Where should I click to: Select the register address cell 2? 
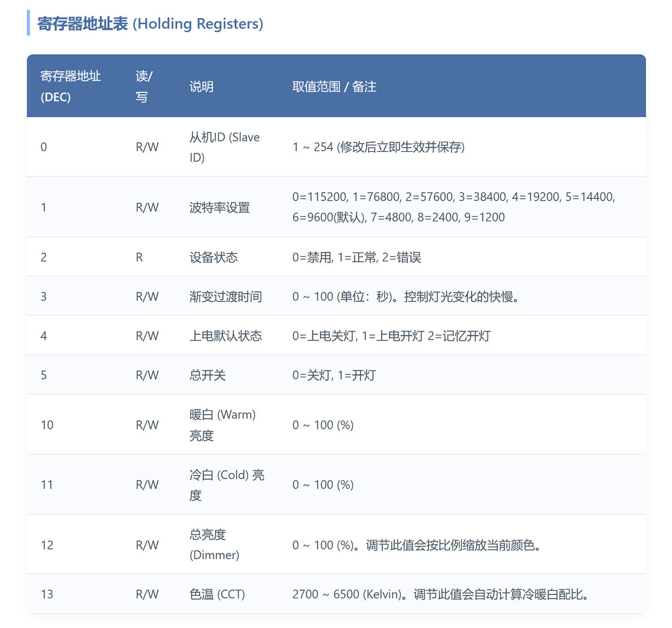click(x=43, y=257)
